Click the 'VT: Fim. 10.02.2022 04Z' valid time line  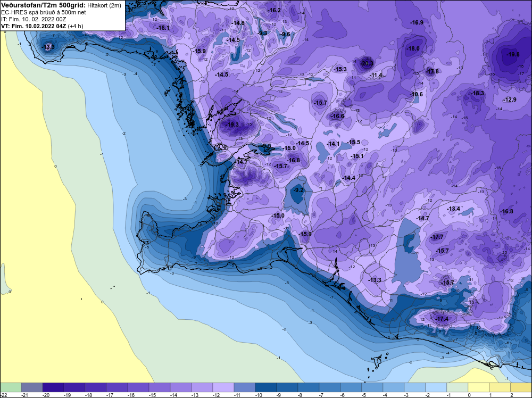click(x=34, y=26)
